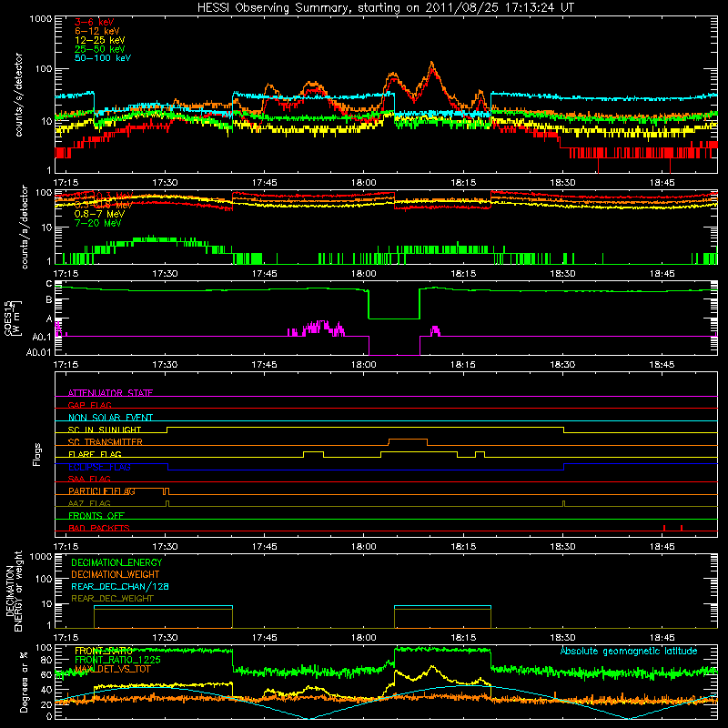
Task: Select the 3-6 keV legend label
Action: point(94,22)
